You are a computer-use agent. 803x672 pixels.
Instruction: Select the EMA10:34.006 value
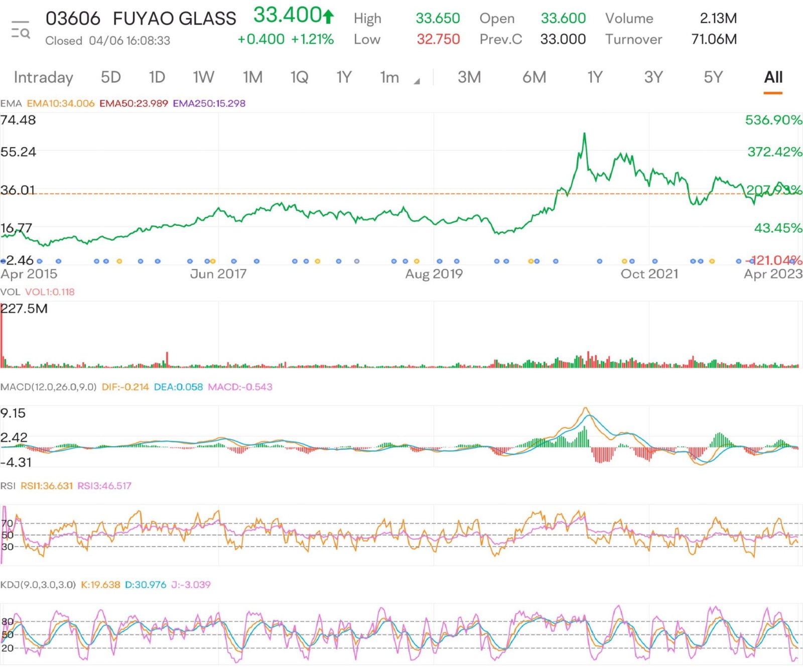[61, 103]
